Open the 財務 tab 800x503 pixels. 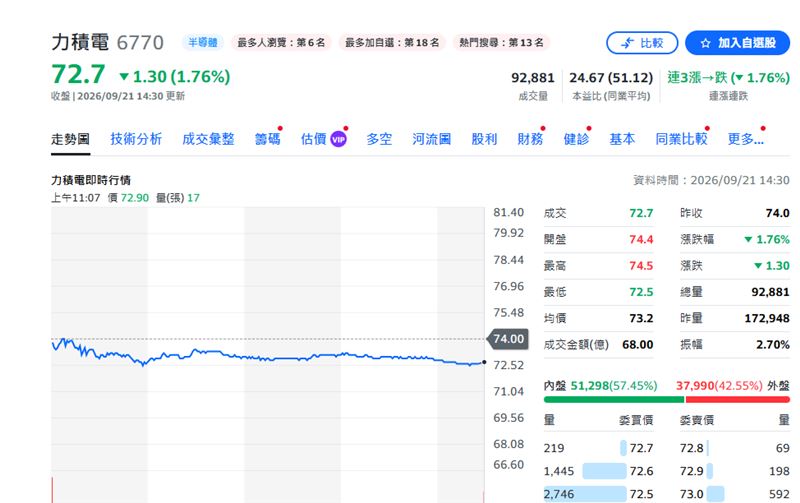point(530,139)
